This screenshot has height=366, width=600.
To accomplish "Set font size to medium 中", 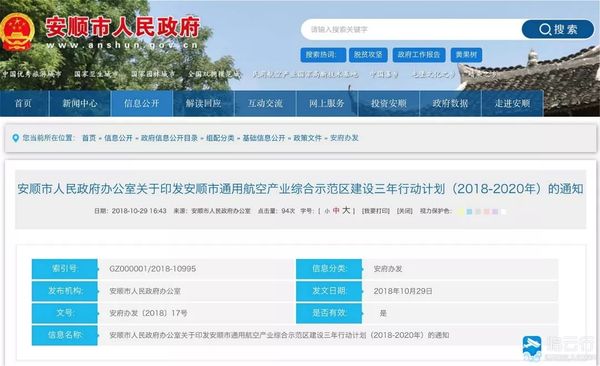I will [336, 211].
